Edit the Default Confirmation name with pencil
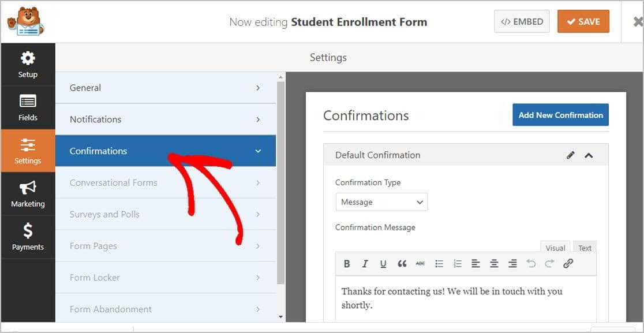Screen dimensions: 644x333 571,155
